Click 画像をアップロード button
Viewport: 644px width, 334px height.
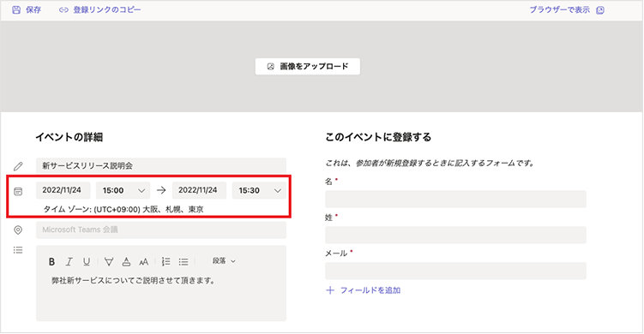point(308,67)
